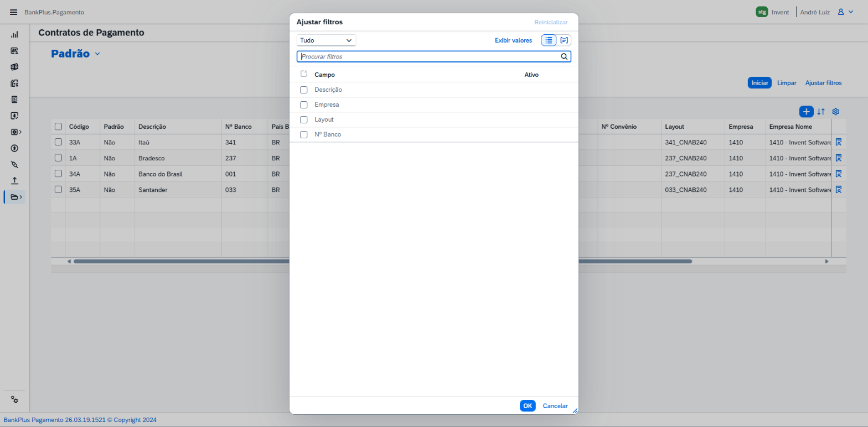Viewport: 868px width, 427px height.
Task: Toggle select-all checkbox in filter dialog header
Action: click(x=303, y=74)
